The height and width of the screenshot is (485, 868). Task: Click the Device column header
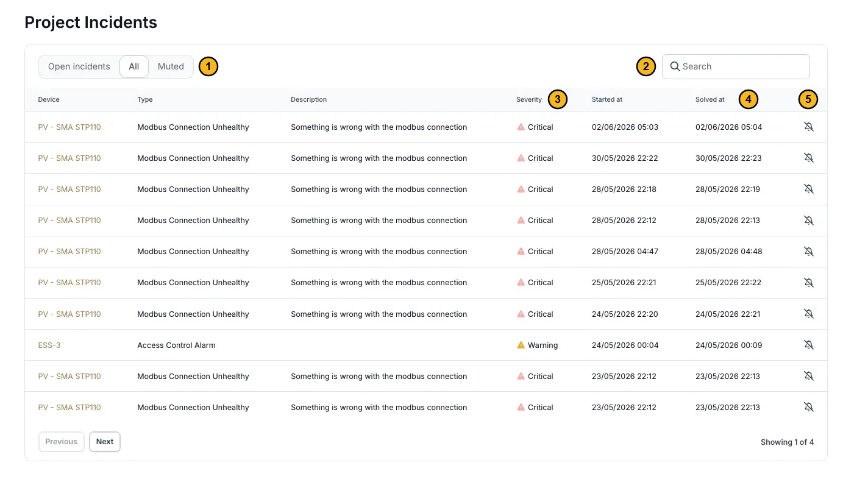point(49,99)
